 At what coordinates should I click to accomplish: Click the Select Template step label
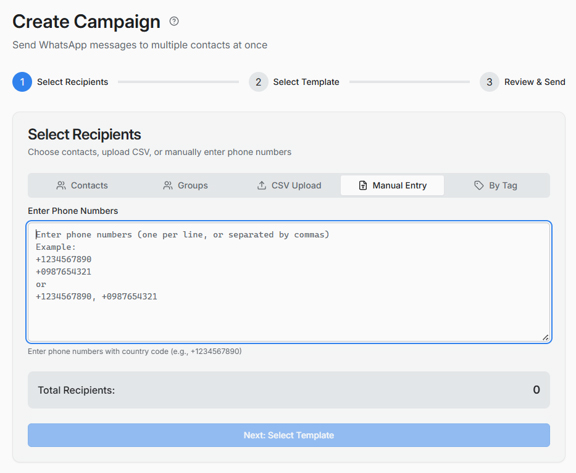click(306, 82)
